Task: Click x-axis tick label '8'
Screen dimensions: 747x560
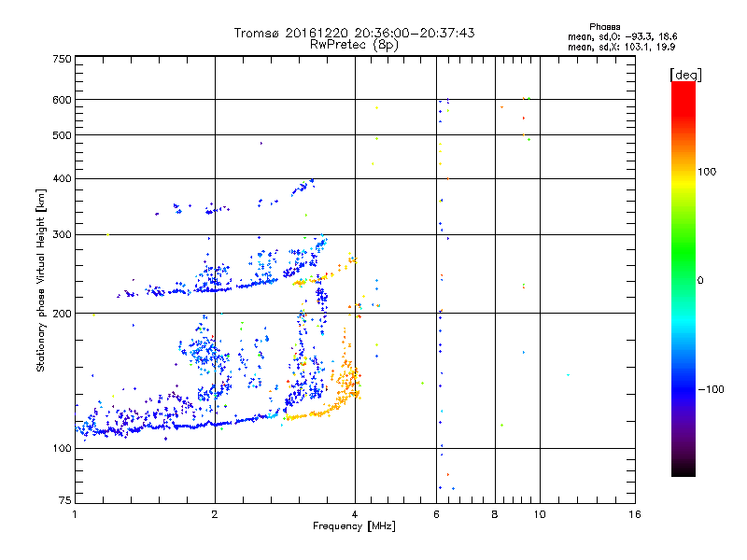Action: click(495, 514)
